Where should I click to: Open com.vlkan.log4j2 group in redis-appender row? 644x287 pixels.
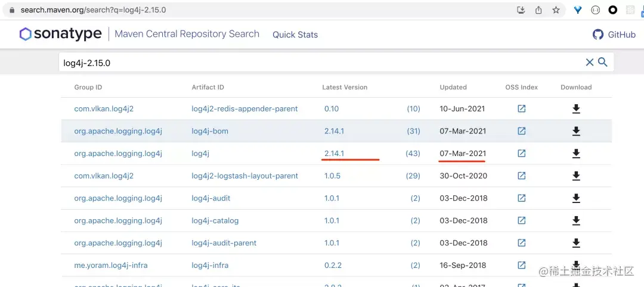tap(104, 108)
